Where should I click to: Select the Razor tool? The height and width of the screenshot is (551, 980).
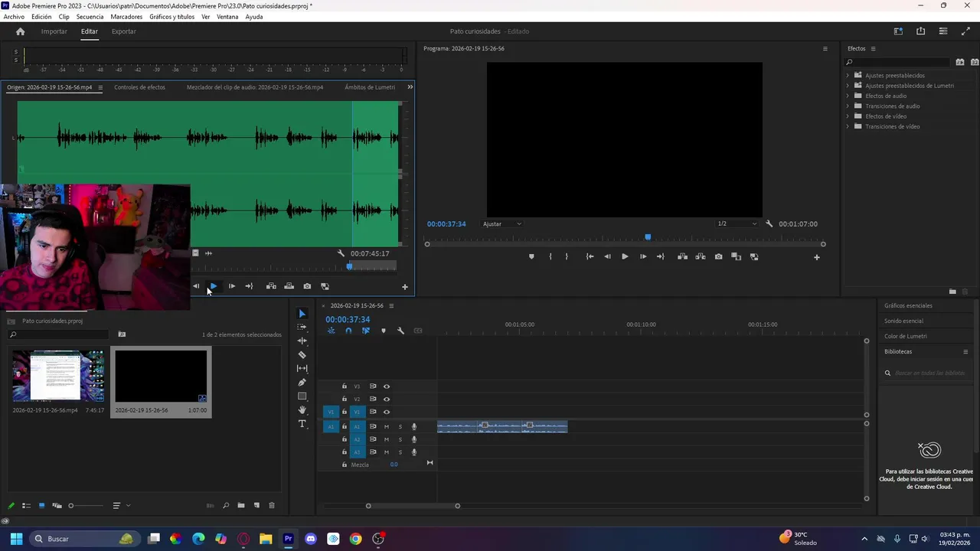pos(302,354)
